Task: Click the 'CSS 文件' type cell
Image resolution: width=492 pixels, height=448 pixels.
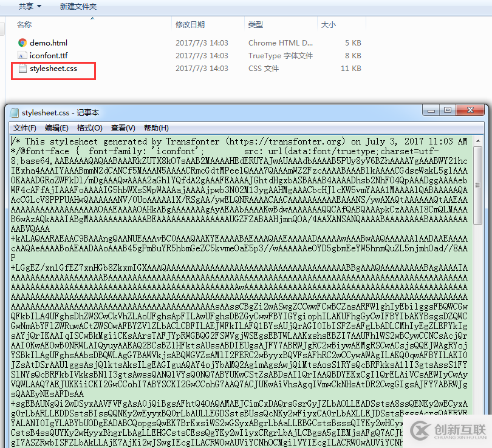Action: click(x=264, y=69)
